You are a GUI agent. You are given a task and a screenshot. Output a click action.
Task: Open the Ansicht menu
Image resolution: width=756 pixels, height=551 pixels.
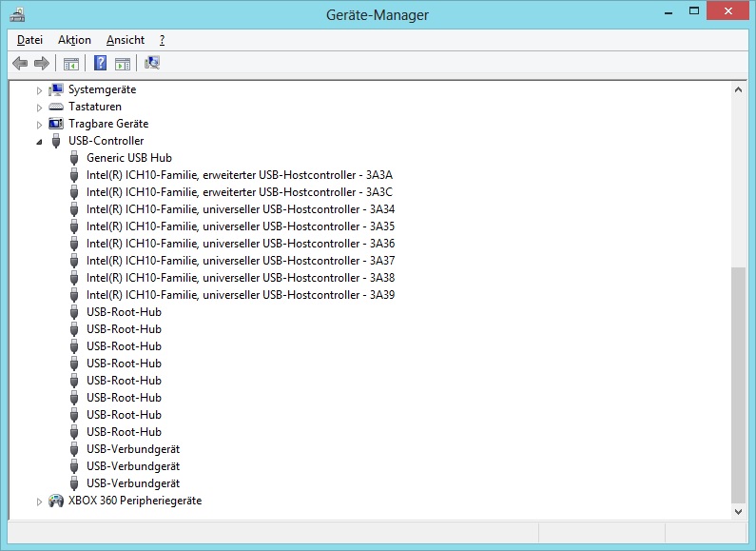(x=126, y=40)
